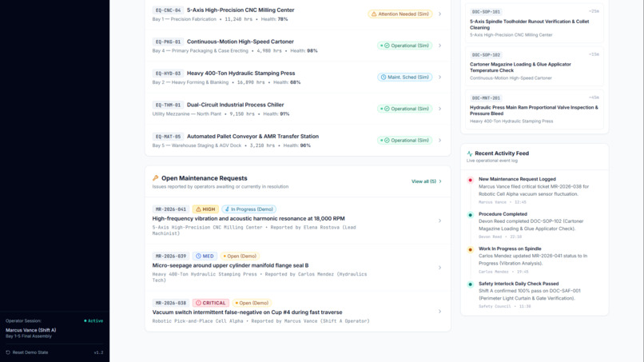Click the chevron next to View all (5)
644x362 pixels.
[x=440, y=181]
